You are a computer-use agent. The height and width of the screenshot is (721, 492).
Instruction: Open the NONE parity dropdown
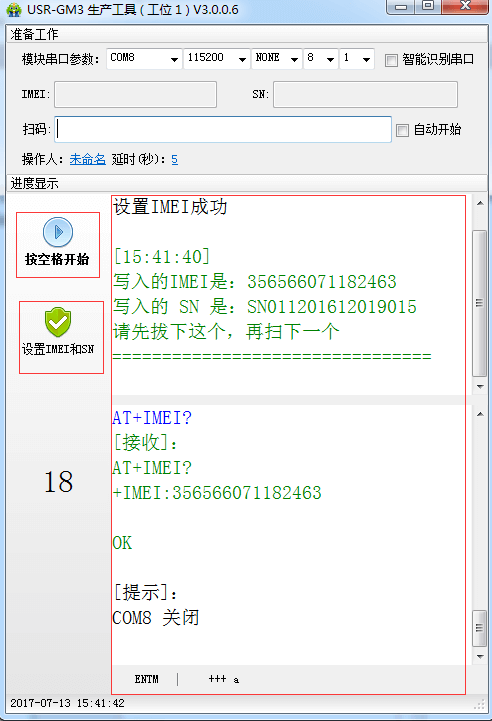pyautogui.click(x=277, y=59)
